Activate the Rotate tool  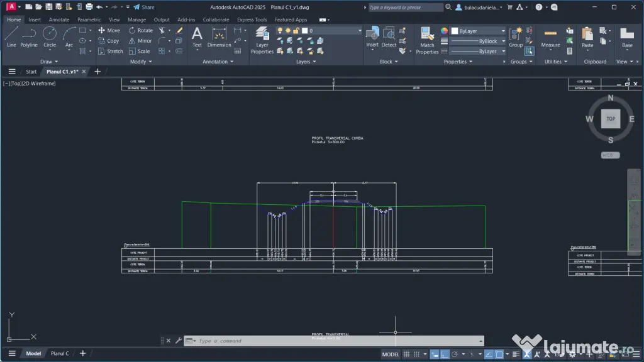pyautogui.click(x=140, y=30)
